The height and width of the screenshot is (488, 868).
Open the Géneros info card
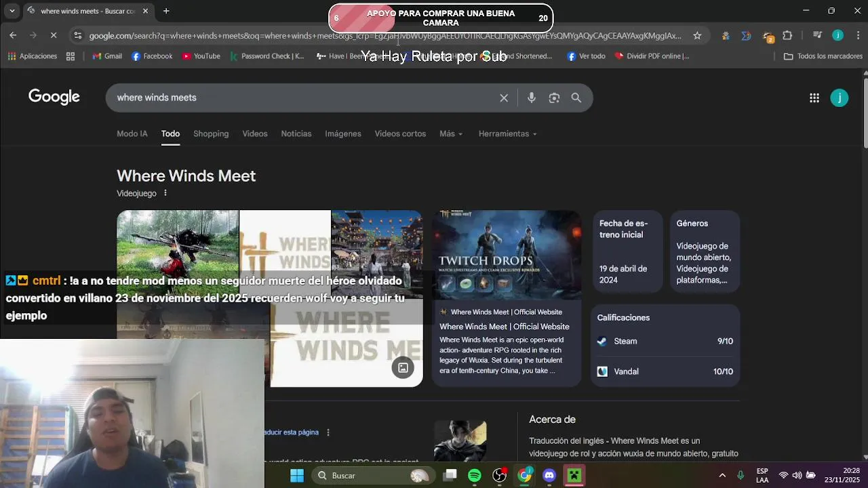(x=705, y=251)
